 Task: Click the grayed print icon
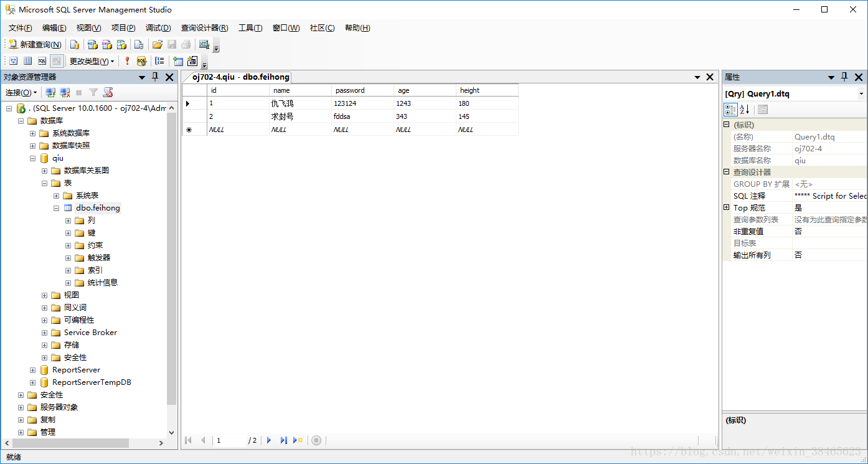(x=186, y=44)
